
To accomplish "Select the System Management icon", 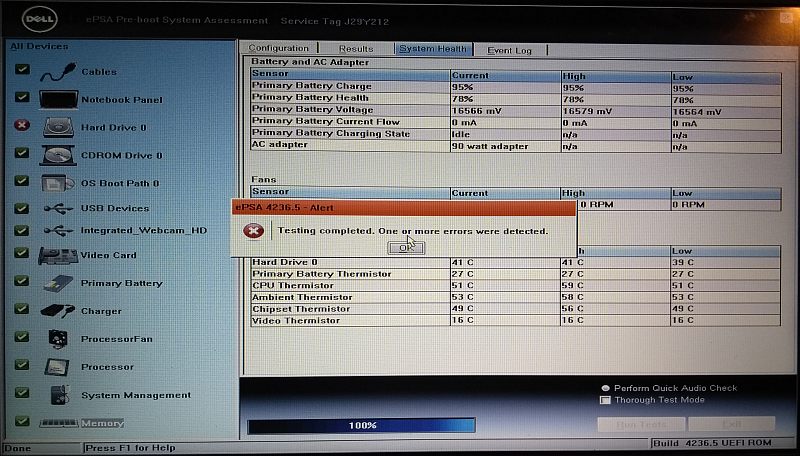I will pyautogui.click(x=59, y=395).
